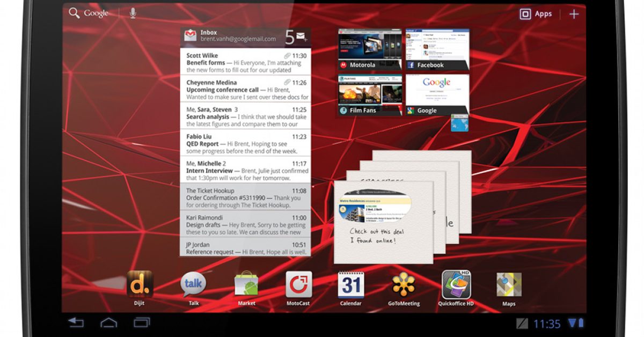Image resolution: width=644 pixels, height=337 pixels.
Task: Open Fabio Liu's QED Report email
Action: click(245, 144)
